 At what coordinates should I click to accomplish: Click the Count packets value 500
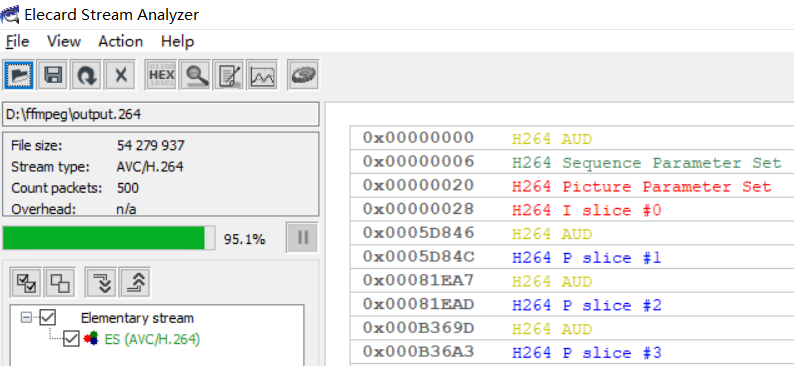point(128,188)
